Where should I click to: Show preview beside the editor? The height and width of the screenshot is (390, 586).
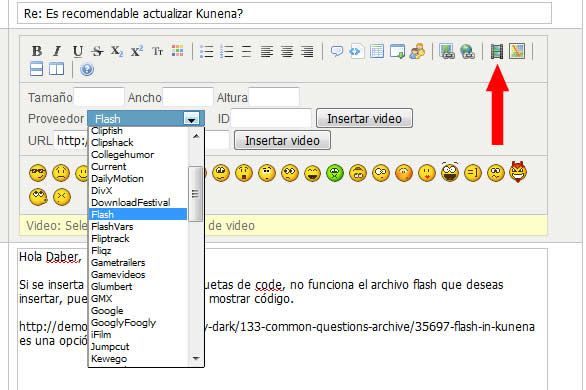click(x=56, y=69)
